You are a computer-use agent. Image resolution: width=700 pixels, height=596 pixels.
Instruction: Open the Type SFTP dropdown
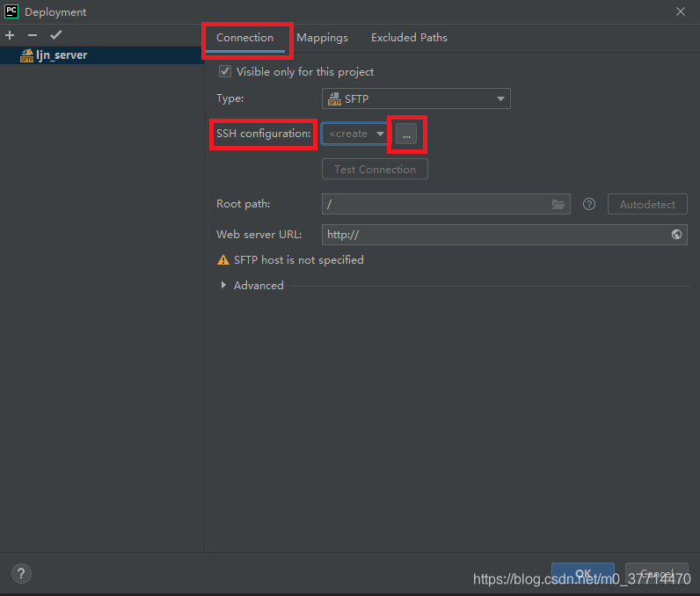416,99
